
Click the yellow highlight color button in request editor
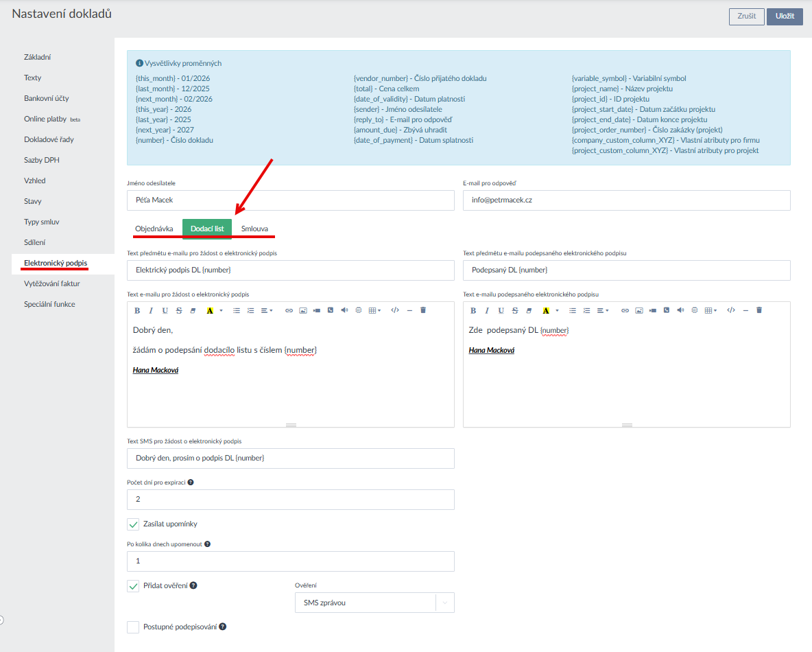point(210,310)
